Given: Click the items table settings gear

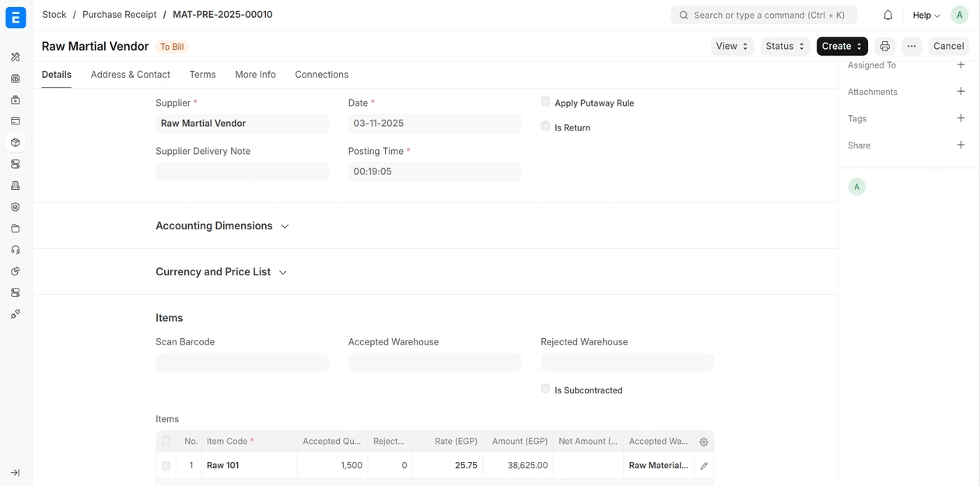Looking at the screenshot, I should (x=704, y=442).
